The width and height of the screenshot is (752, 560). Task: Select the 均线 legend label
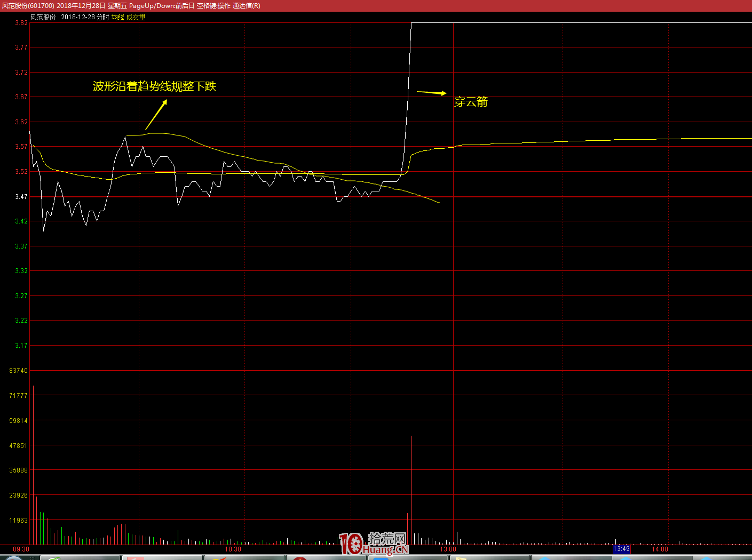117,17
